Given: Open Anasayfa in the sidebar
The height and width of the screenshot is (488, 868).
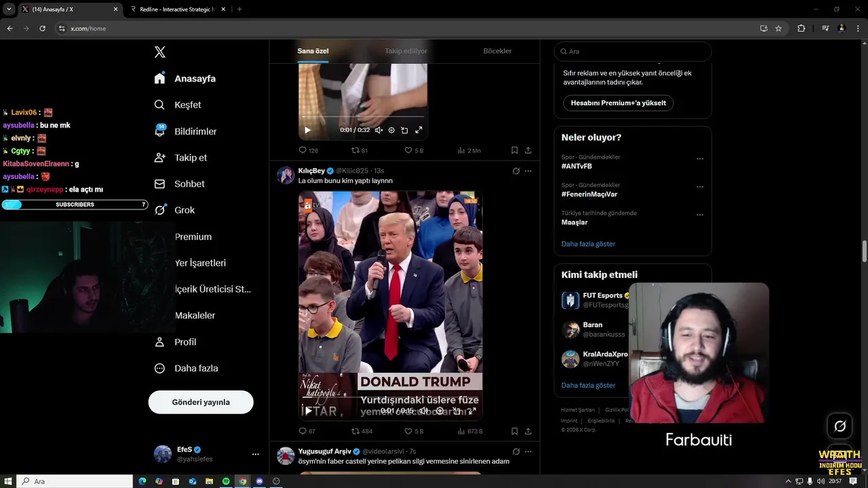Looking at the screenshot, I should [x=185, y=79].
